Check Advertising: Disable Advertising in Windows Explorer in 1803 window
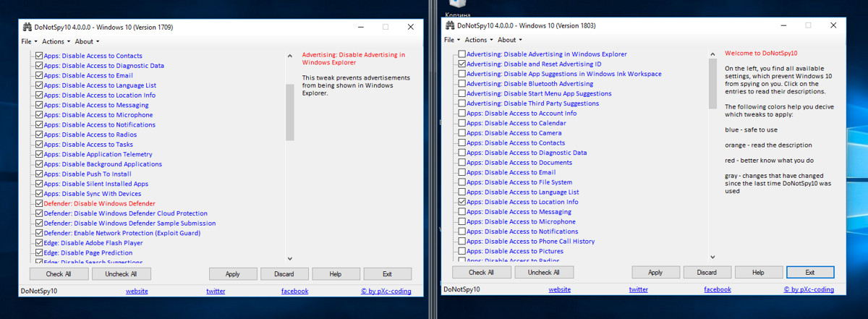Viewport: 868px width, 319px height. click(461, 54)
